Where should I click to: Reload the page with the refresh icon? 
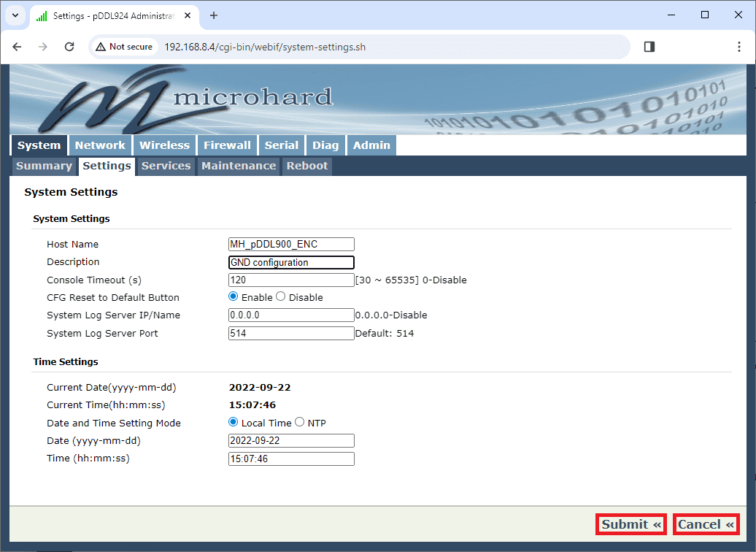coord(69,47)
